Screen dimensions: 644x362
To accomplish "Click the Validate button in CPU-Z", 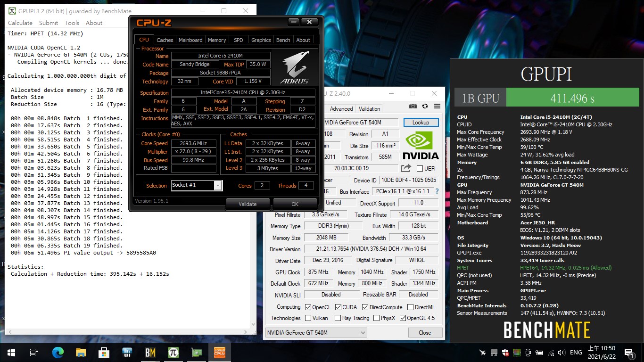I will click(x=248, y=204).
